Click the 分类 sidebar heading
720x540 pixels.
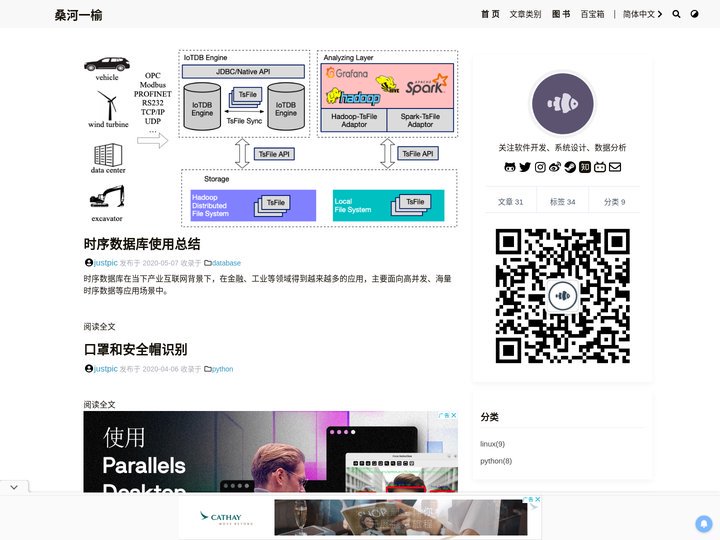click(489, 417)
